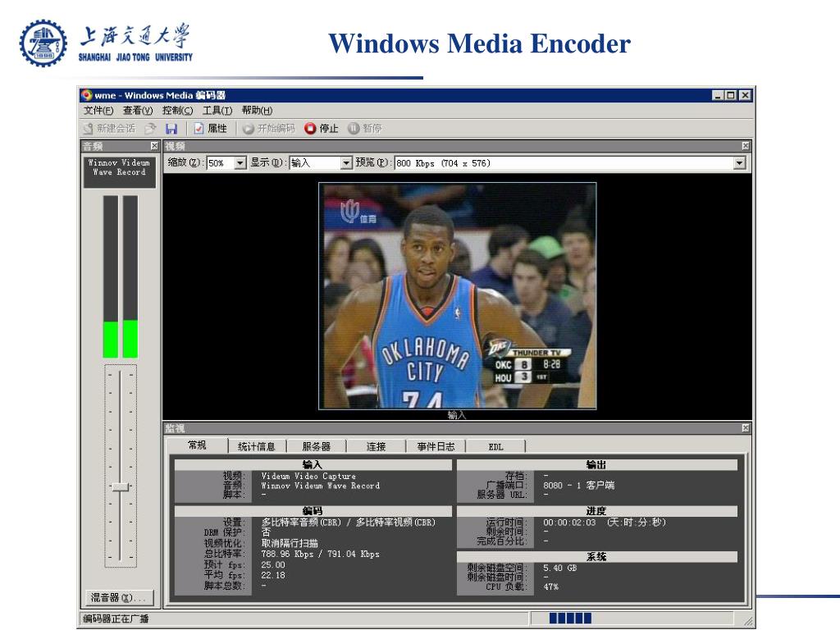Click the Shanghai Jiao Tong University logo
Screen dimensions: 840x630
point(106,43)
